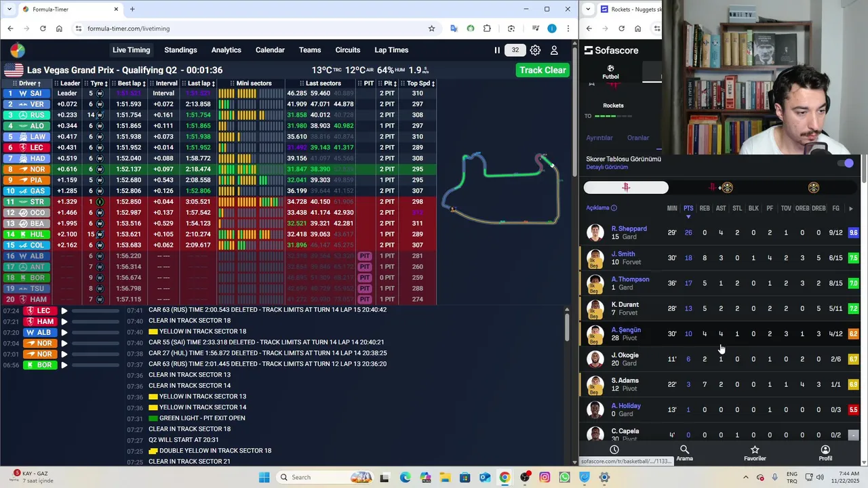The width and height of the screenshot is (868, 488).
Task: Sort by the Pit column header
Action: tap(389, 83)
